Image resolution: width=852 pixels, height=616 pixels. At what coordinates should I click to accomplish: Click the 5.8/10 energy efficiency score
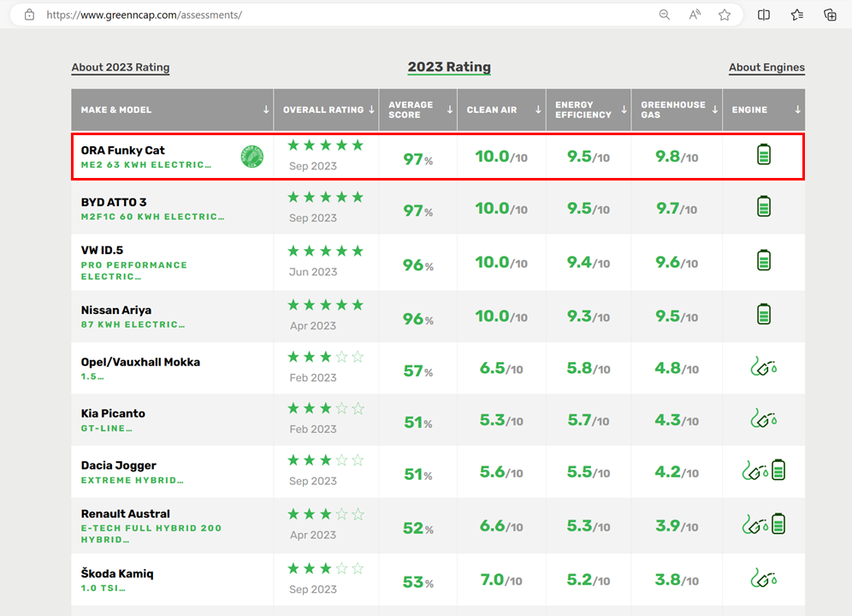tap(588, 368)
